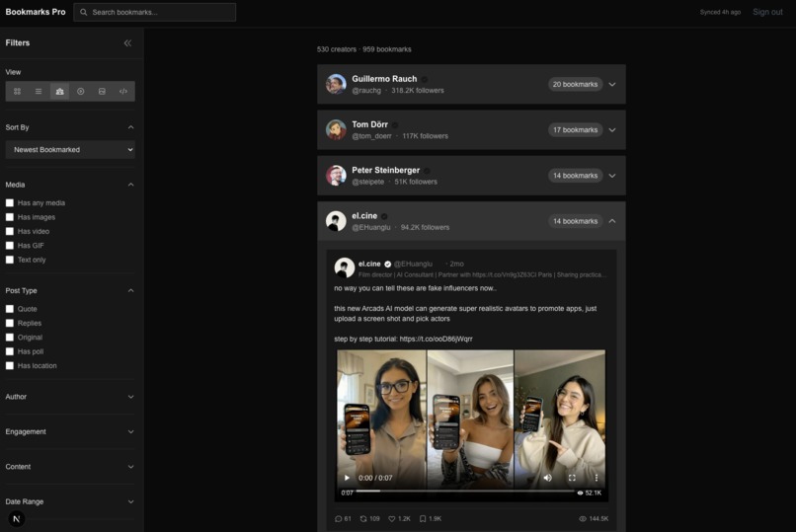
Task: Enable the Text only checkbox
Action: 10,260
